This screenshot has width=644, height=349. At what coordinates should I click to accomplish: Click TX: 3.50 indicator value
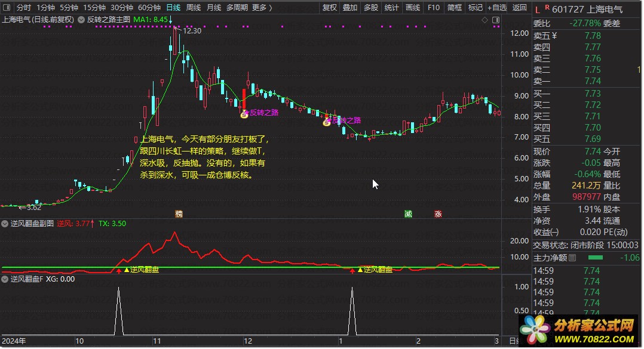pos(112,224)
